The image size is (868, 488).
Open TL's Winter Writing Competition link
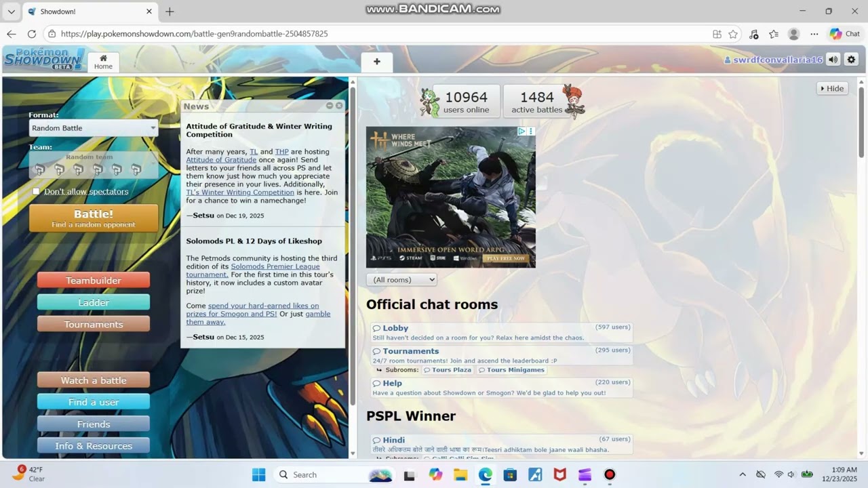click(240, 192)
